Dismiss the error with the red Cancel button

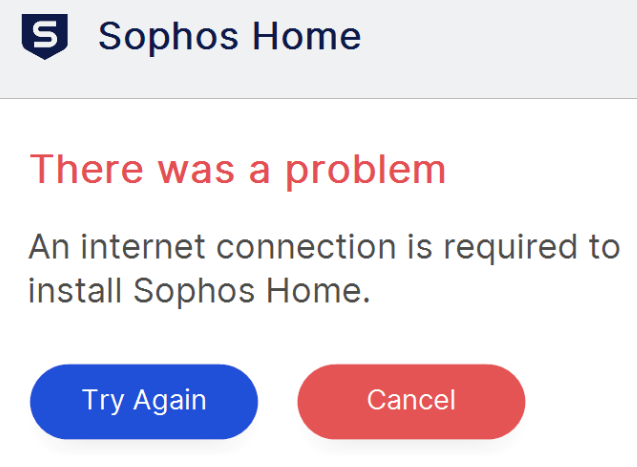[411, 401]
